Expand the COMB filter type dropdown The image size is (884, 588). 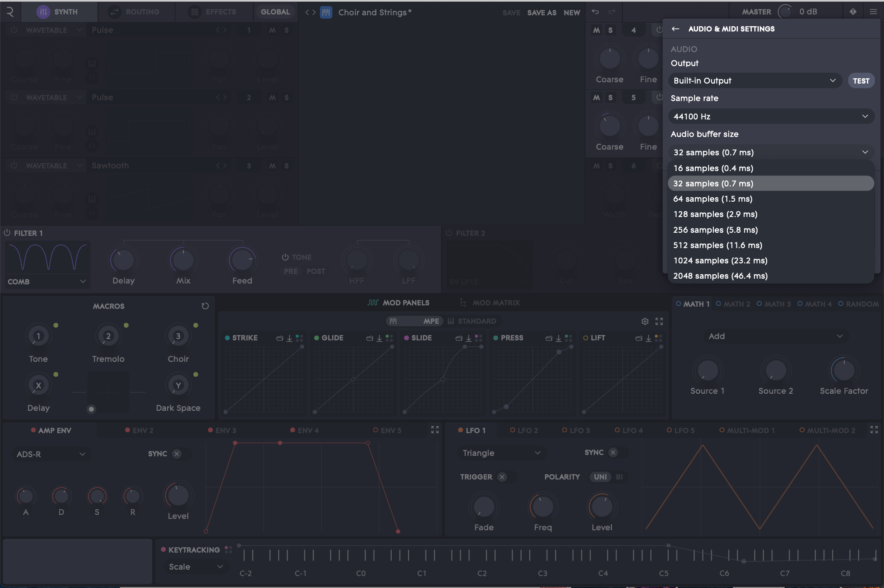tap(47, 282)
